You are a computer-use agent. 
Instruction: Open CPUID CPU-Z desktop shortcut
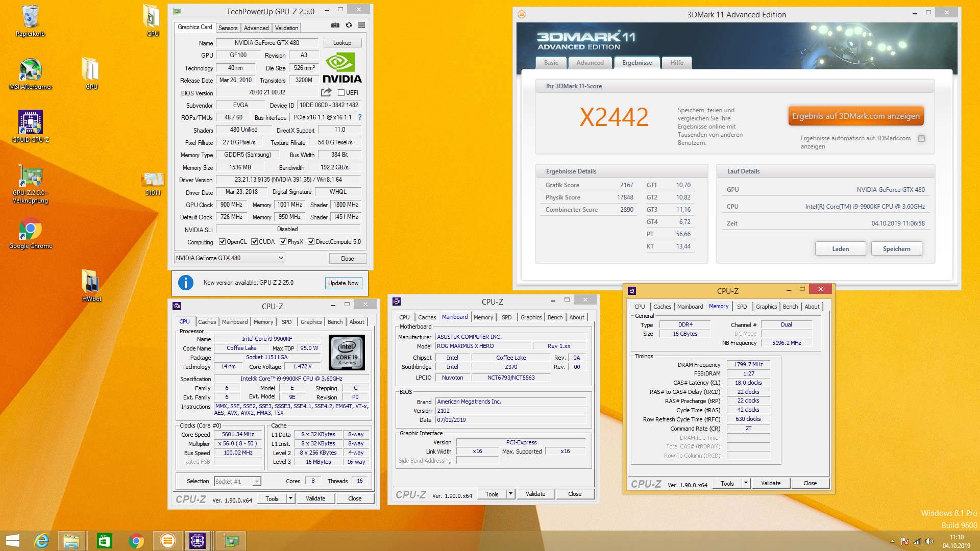pyautogui.click(x=31, y=127)
